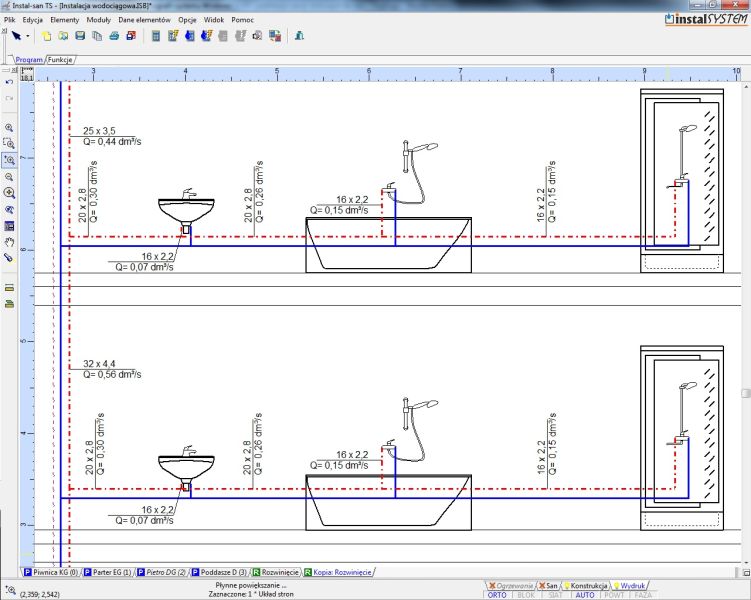Open the Moduły menu

pyautogui.click(x=99, y=20)
